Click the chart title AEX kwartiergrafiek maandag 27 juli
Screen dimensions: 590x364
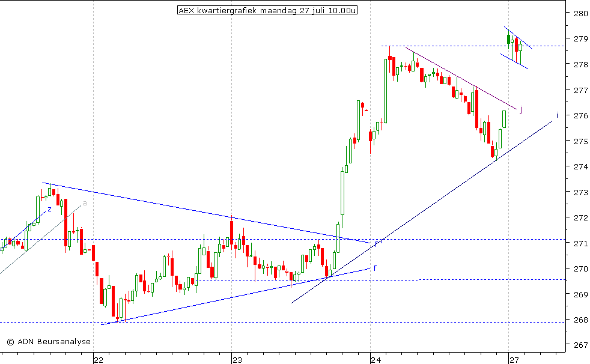pyautogui.click(x=267, y=11)
